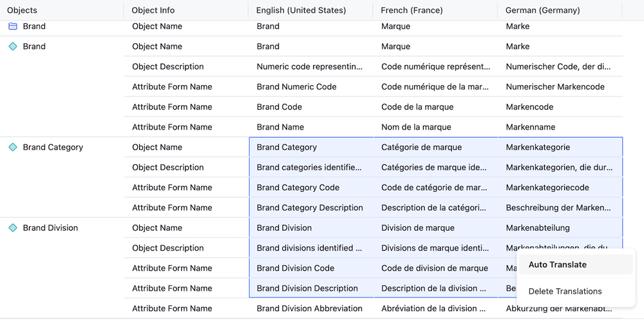Click the French cell 'Code de la marque'

pyautogui.click(x=417, y=107)
